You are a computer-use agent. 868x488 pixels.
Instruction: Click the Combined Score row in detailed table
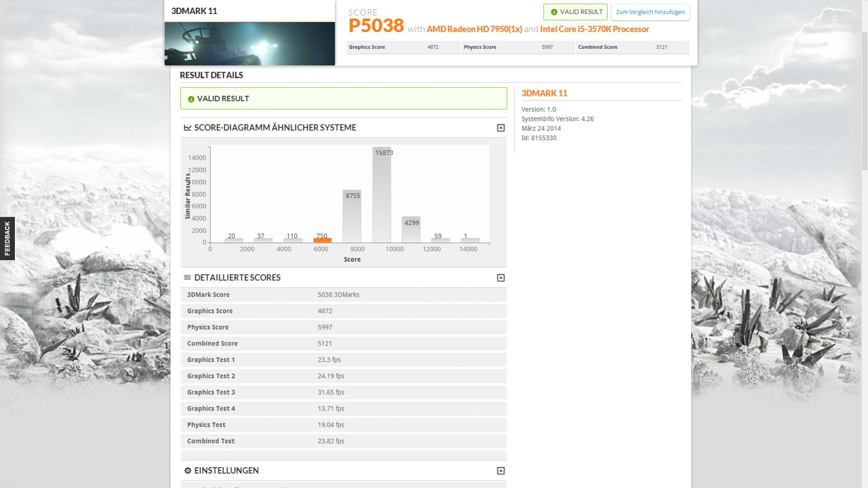343,343
